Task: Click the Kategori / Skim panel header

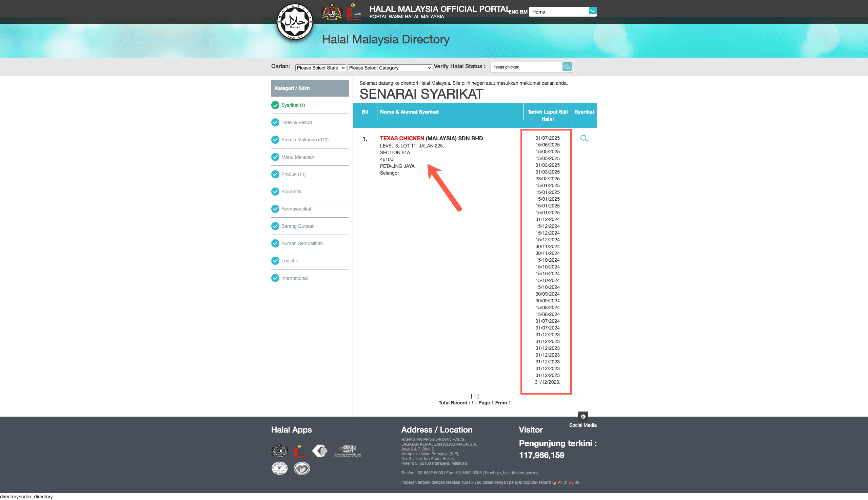Action: click(x=310, y=88)
